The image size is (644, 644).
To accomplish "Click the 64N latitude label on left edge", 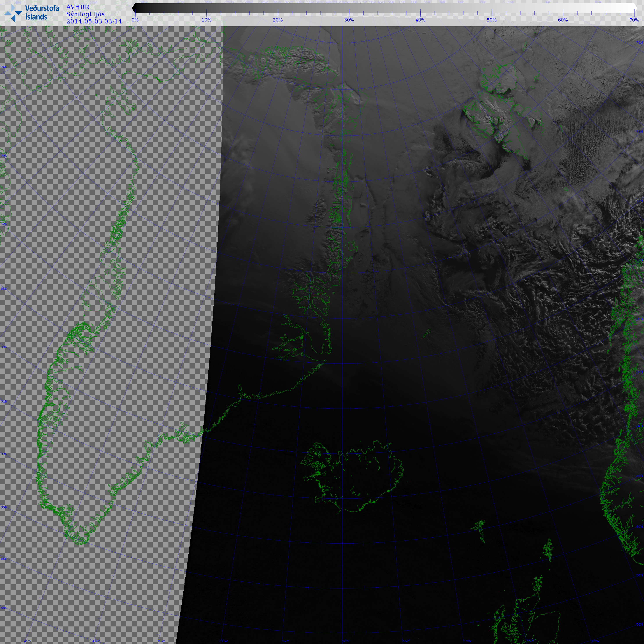I will 4,402.
